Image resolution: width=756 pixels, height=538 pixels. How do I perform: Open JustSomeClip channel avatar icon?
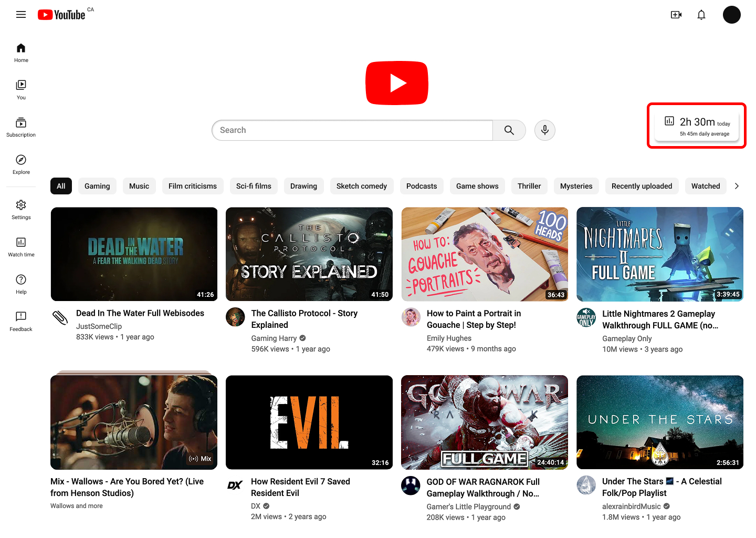[60, 317]
